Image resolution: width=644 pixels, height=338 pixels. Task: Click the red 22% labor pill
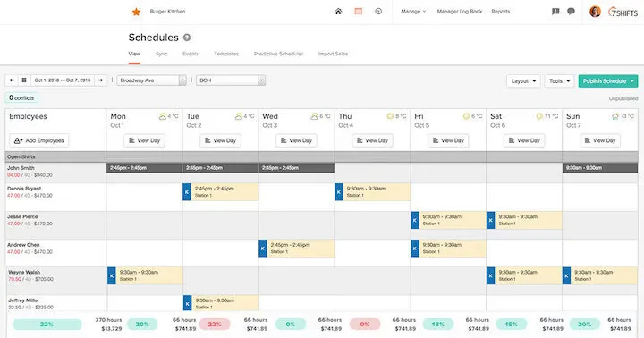(215, 325)
